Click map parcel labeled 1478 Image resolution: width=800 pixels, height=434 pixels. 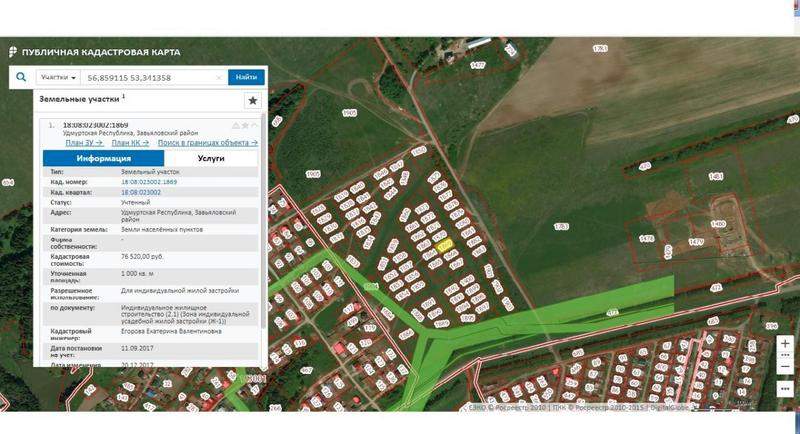[647, 239]
